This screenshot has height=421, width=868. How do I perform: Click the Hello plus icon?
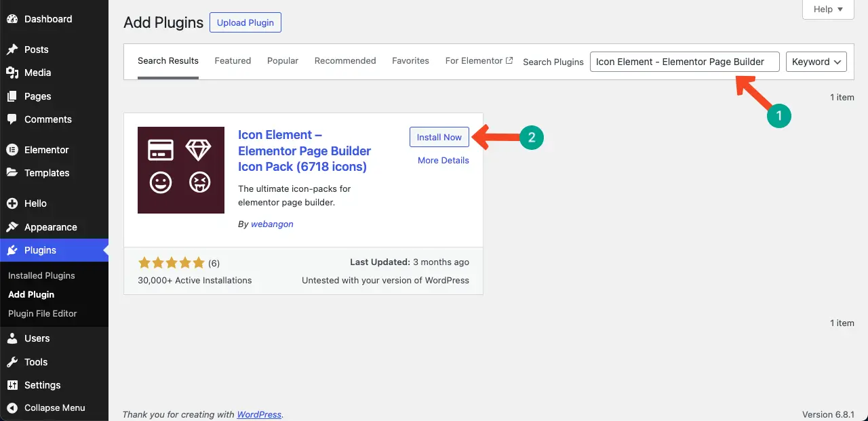click(12, 203)
